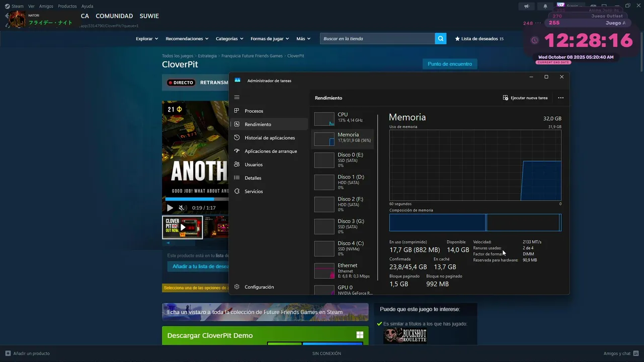The width and height of the screenshot is (644, 362).
Task: Expand the Más dropdown
Action: pos(303,39)
